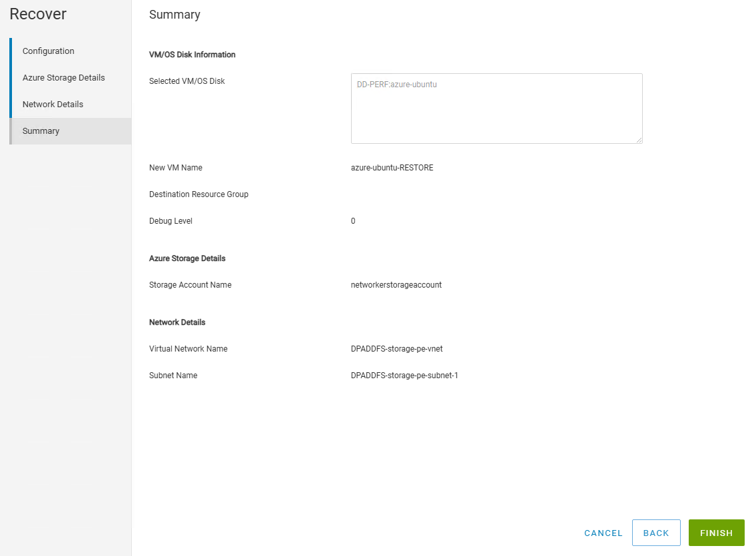The image size is (756, 556).
Task: Click the Virtual Network Name label
Action: (189, 349)
